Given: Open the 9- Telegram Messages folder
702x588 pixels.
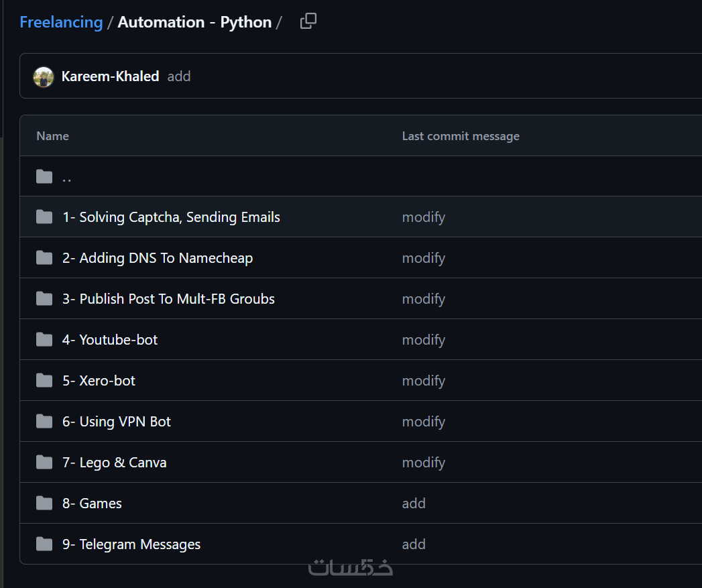Looking at the screenshot, I should click(131, 544).
